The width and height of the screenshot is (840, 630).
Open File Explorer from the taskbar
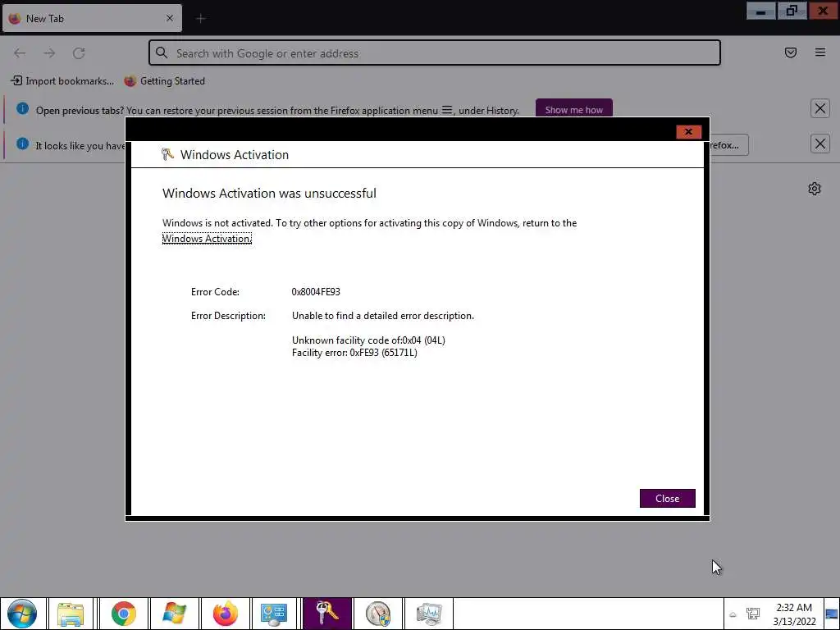pyautogui.click(x=71, y=614)
